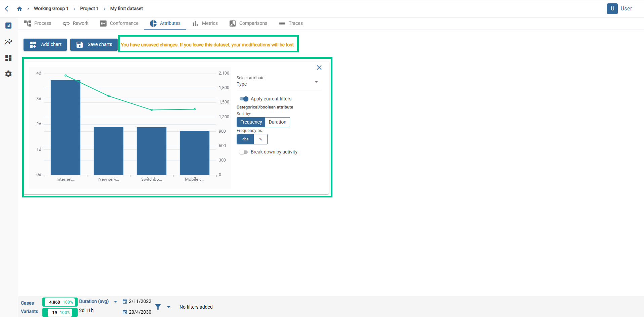Image resolution: width=644 pixels, height=317 pixels.
Task: Open the bar chart sidebar icon
Action: click(8, 26)
